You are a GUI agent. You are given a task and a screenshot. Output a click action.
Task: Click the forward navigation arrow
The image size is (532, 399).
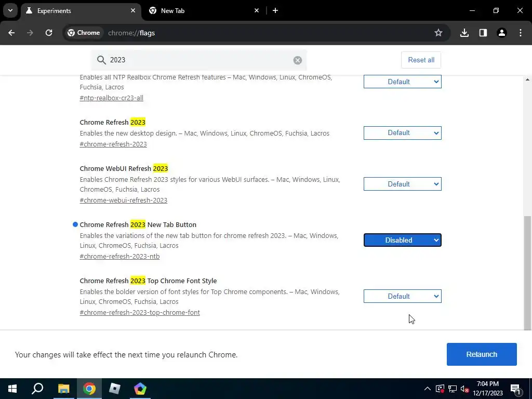pos(30,33)
